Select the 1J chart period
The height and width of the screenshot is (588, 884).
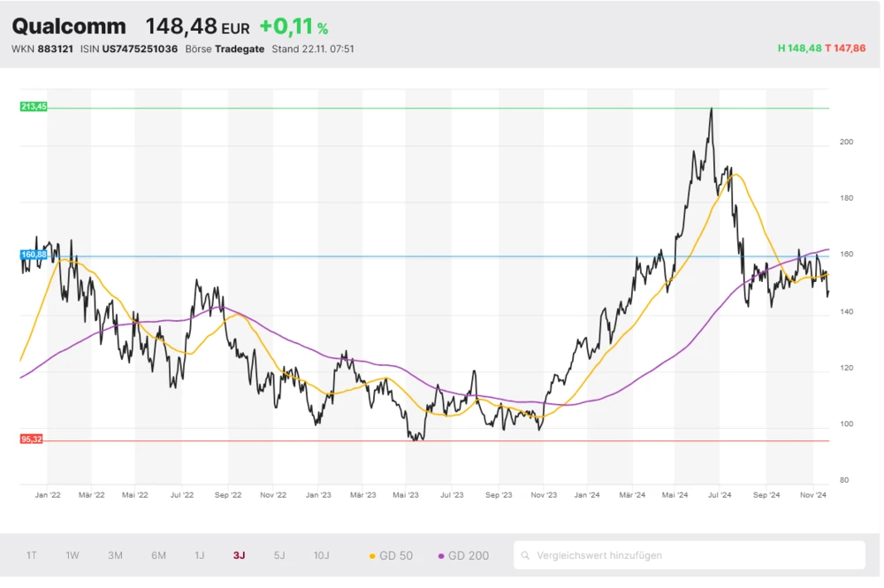pyautogui.click(x=200, y=555)
